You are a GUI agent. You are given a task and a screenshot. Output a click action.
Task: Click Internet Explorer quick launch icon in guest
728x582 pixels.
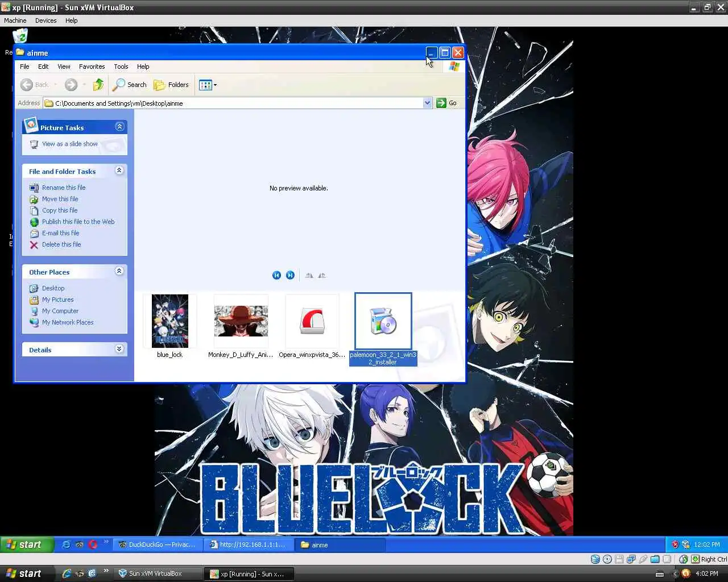coord(66,544)
